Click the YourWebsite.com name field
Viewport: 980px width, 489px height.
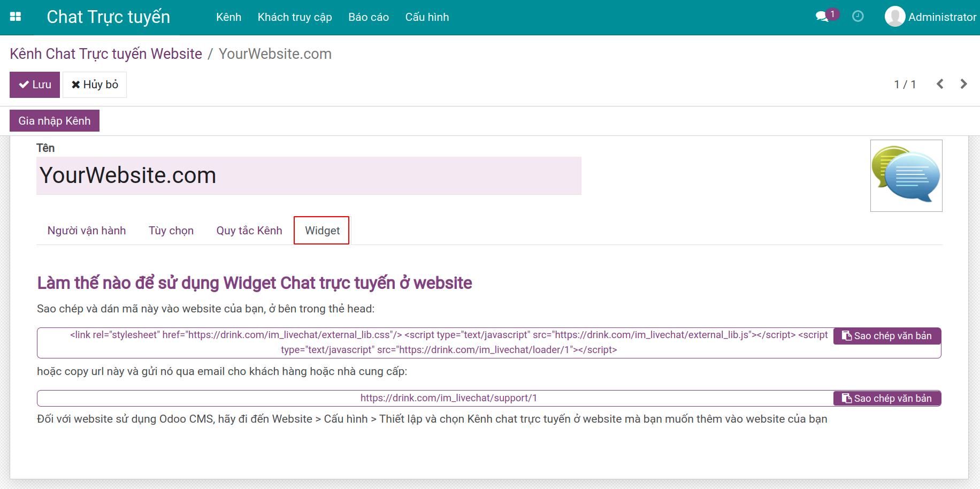pos(309,175)
